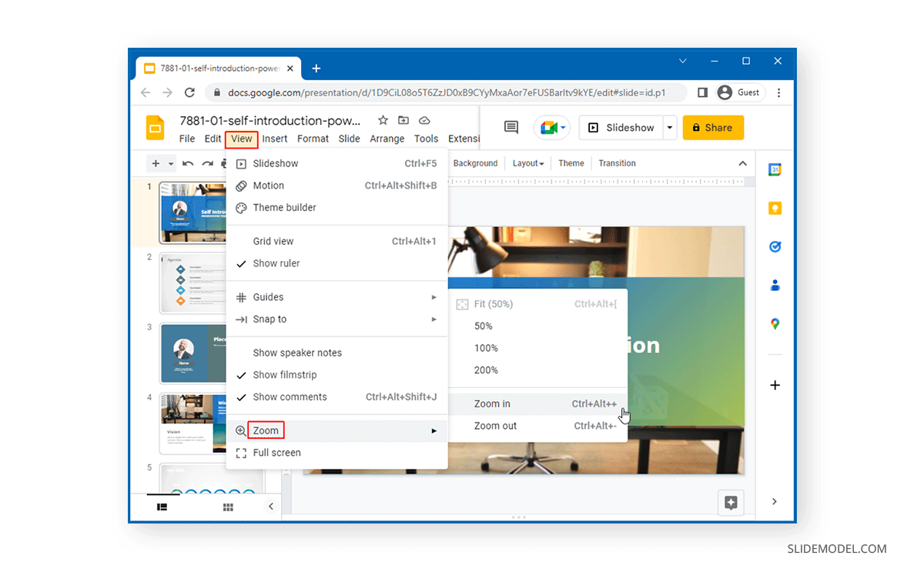
Task: Select Theme builder from the View menu
Action: 285,207
